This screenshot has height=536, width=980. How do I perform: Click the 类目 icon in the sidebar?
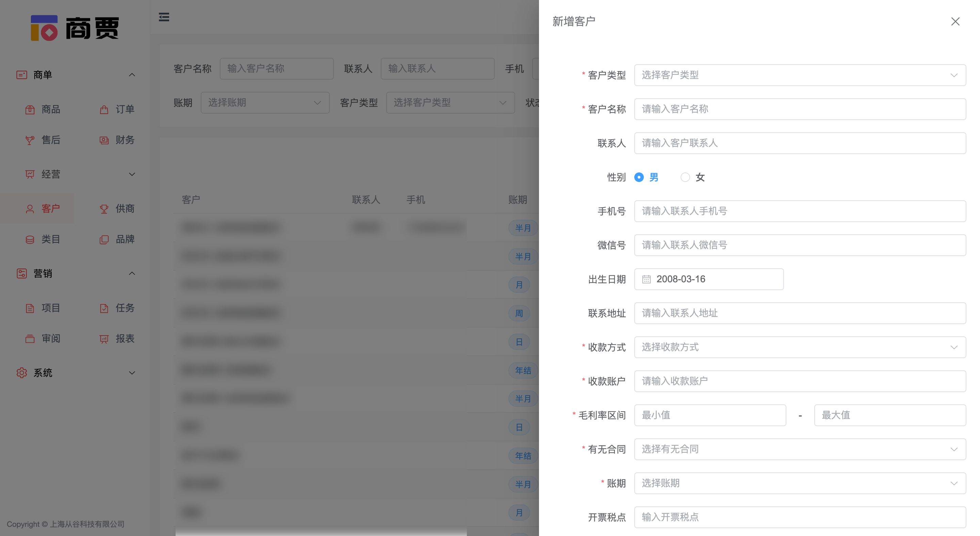coord(30,239)
